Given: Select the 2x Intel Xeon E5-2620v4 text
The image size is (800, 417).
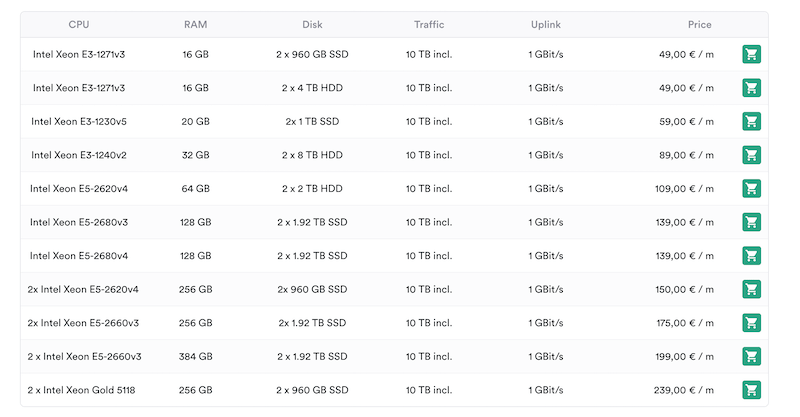Looking at the screenshot, I should [83, 289].
